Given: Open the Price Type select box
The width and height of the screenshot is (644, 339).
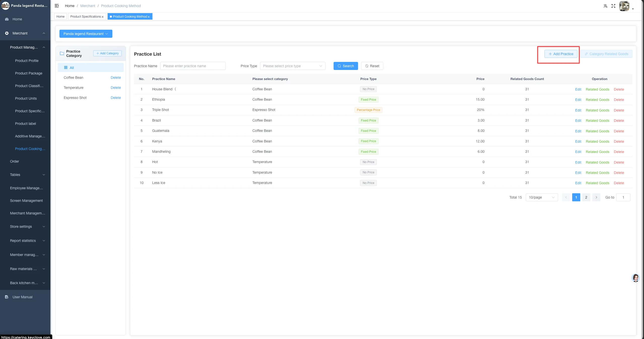Looking at the screenshot, I should pos(293,66).
